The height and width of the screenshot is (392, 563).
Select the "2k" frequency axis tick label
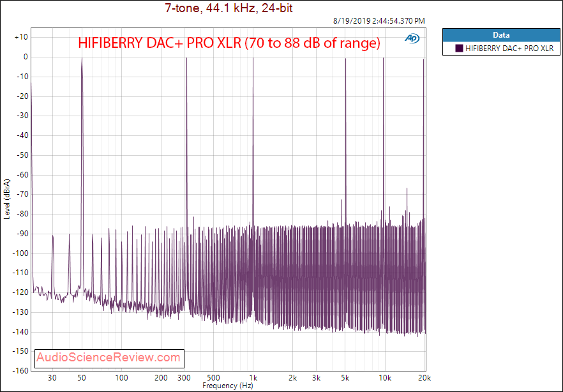(292, 378)
